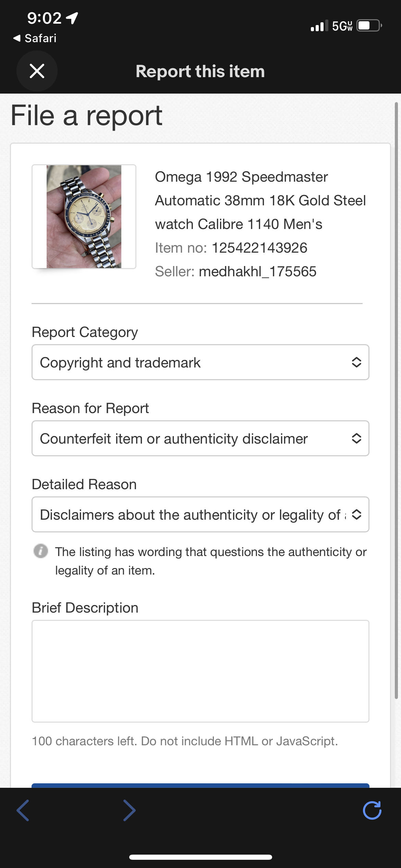
Task: Close the Report this item page
Action: coord(37,71)
